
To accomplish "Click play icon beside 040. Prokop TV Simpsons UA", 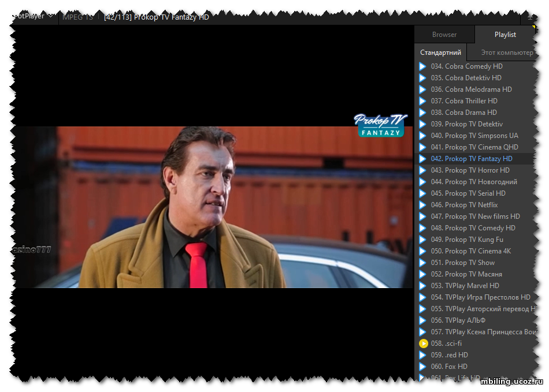I will click(x=422, y=136).
